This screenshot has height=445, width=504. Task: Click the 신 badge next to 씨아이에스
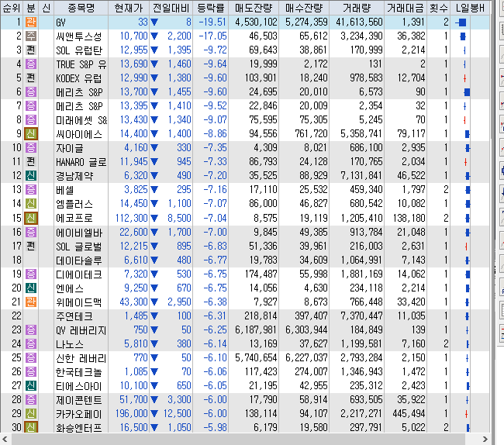pos(31,133)
